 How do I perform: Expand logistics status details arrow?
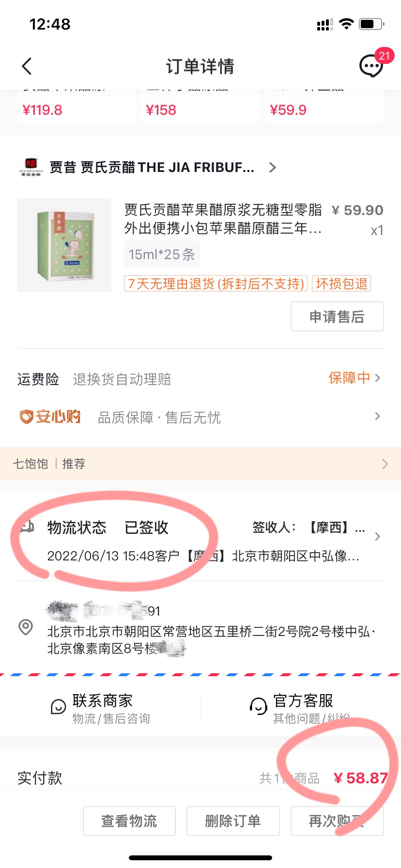click(378, 537)
